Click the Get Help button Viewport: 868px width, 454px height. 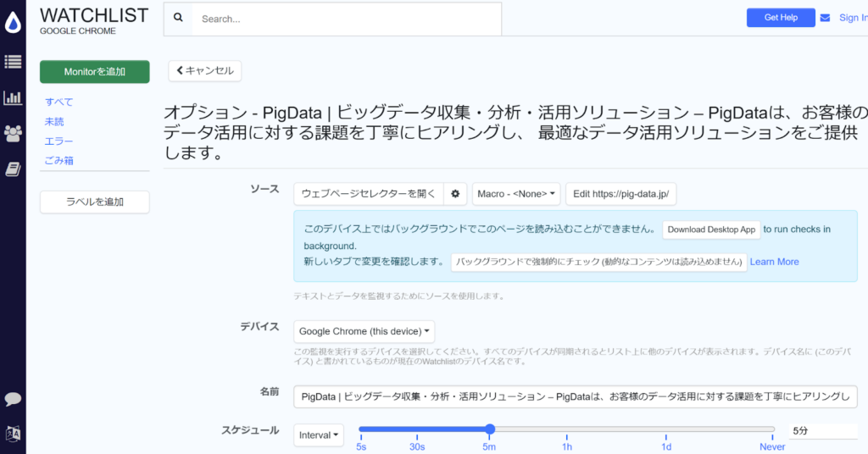[781, 18]
